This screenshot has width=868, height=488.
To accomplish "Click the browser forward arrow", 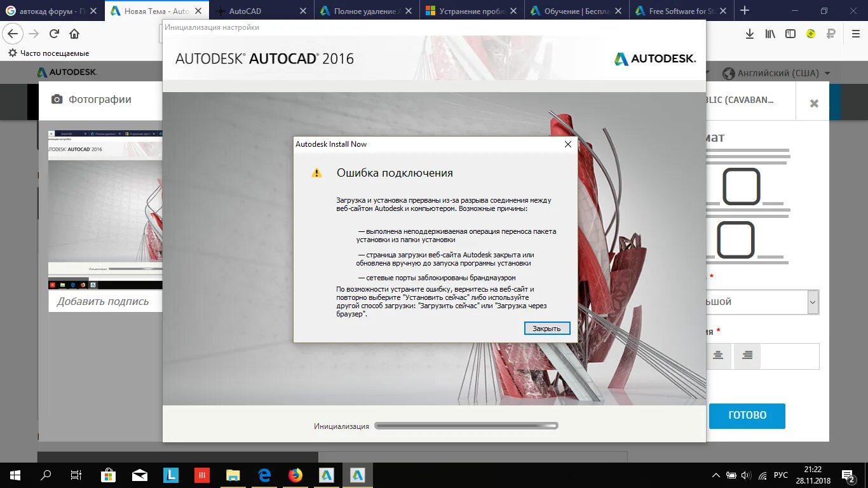I will (x=34, y=34).
